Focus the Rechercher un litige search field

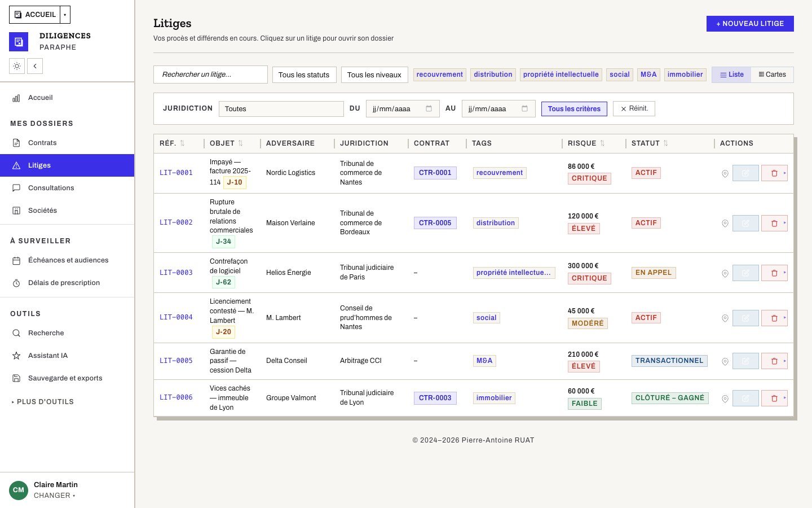(x=210, y=75)
